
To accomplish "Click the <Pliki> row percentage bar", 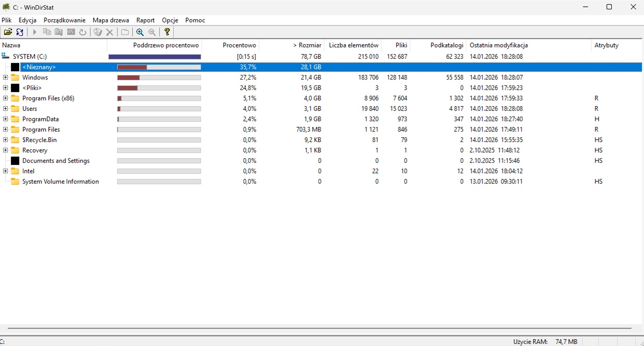I will (159, 88).
